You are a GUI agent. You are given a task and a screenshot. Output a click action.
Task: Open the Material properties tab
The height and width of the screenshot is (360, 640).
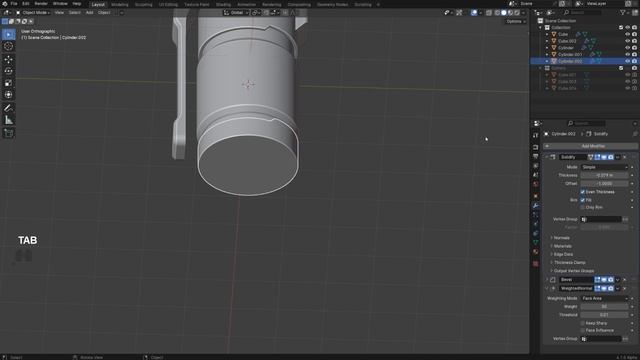click(536, 252)
